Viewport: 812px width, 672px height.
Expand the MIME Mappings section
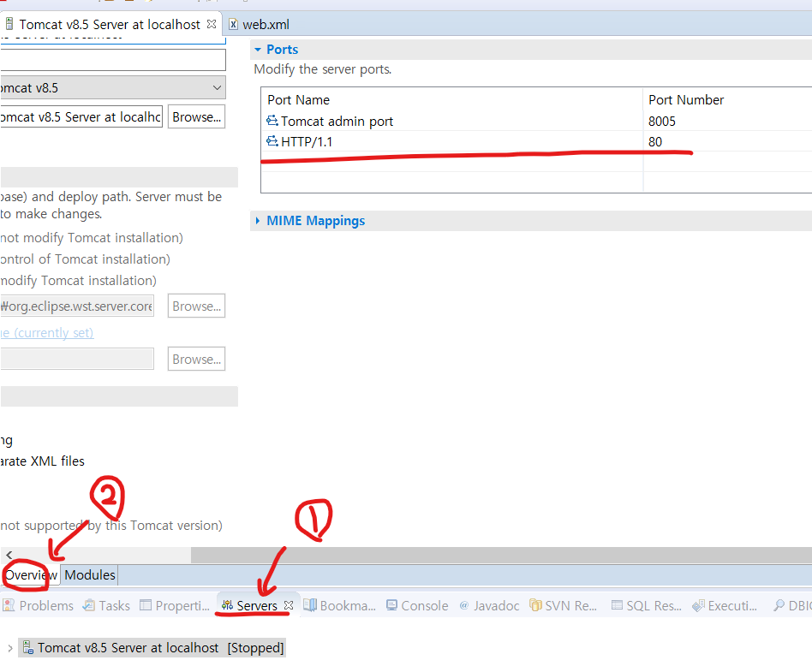pyautogui.click(x=257, y=221)
